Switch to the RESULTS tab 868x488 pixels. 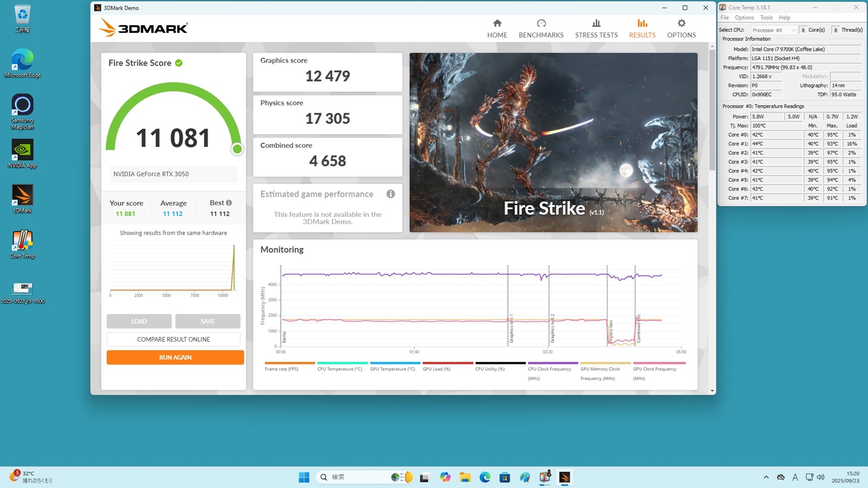(x=642, y=28)
